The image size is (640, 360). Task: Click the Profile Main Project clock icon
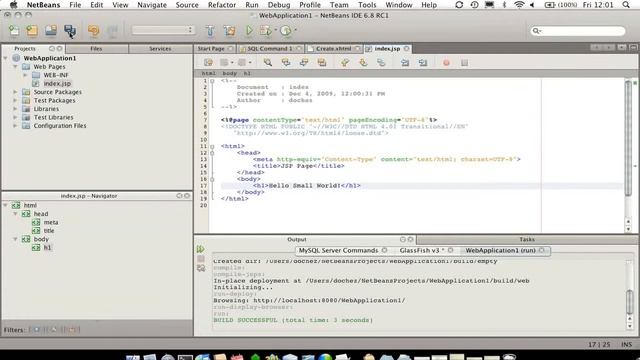[x=286, y=31]
